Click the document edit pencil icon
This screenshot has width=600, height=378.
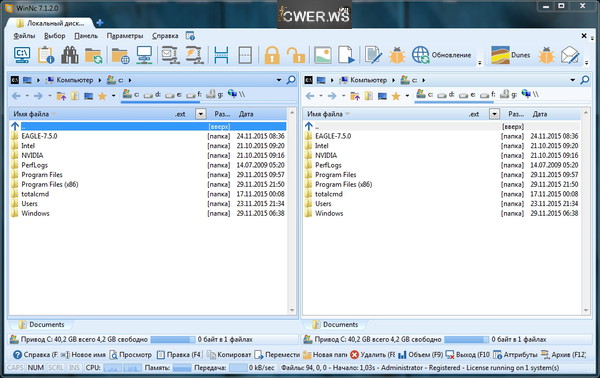click(x=373, y=55)
